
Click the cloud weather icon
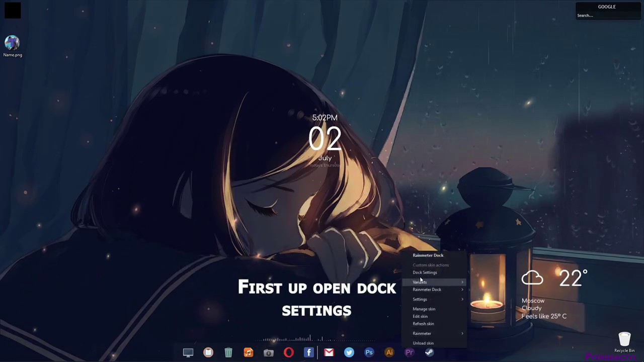(x=532, y=278)
